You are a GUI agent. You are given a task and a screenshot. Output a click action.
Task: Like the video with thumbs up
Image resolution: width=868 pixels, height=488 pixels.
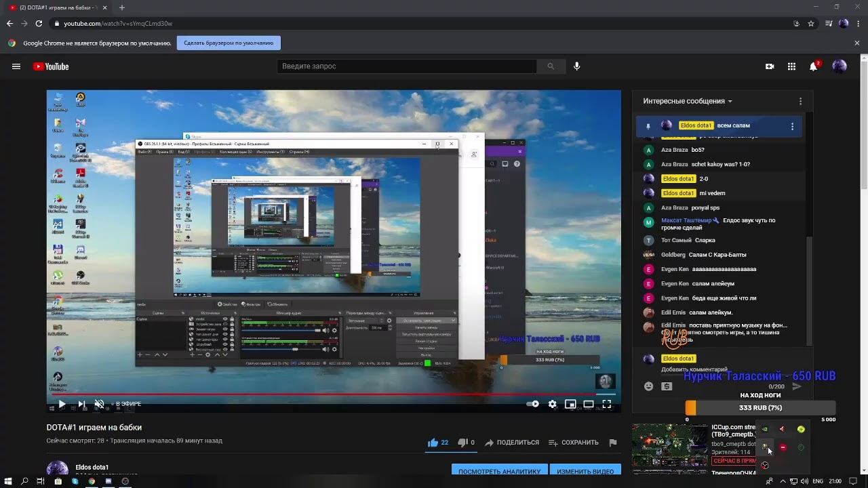[433, 443]
